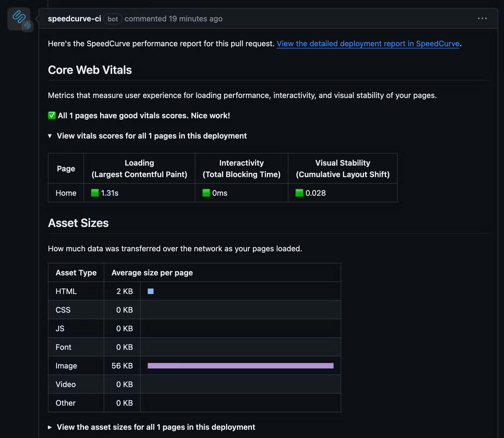Click the 56 KB cell in the Image row
This screenshot has height=438, width=504.
click(x=122, y=365)
